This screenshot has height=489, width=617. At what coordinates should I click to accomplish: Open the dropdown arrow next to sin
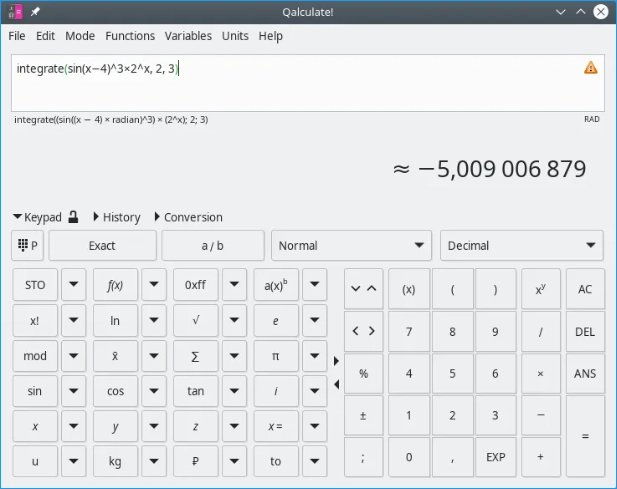pyautogui.click(x=74, y=391)
